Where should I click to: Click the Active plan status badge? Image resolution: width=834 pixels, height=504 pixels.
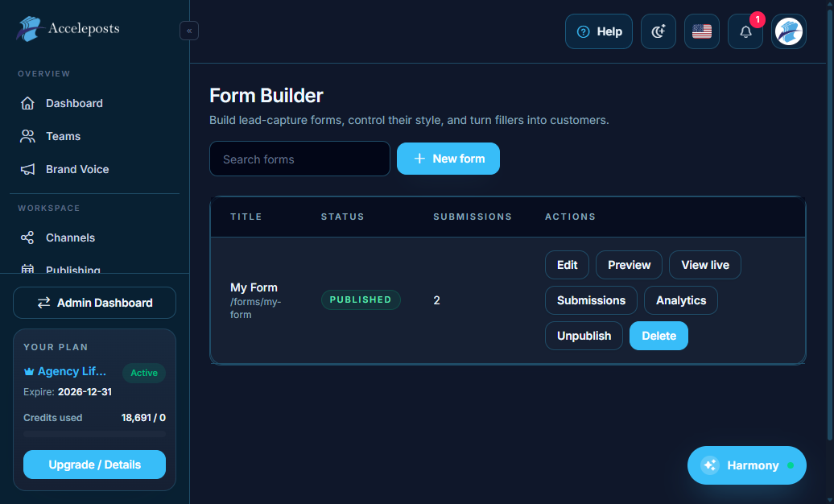point(144,373)
